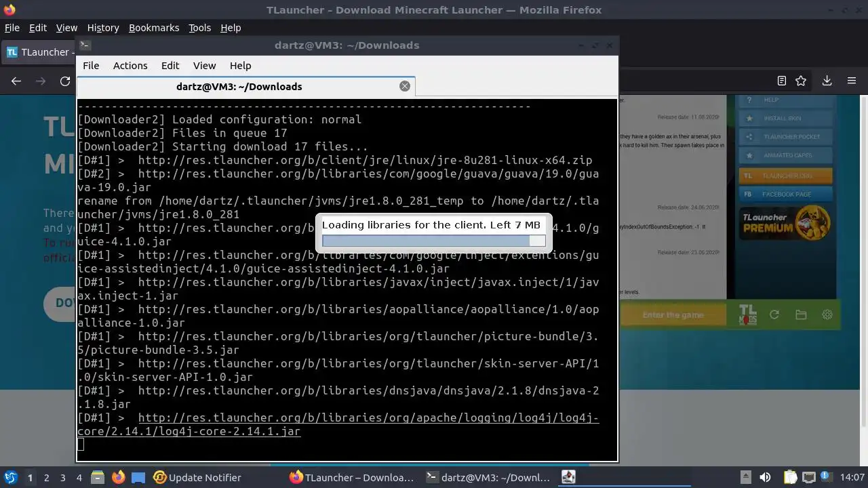
Task: Select the TLauncher Firefox tab
Action: click(38, 52)
